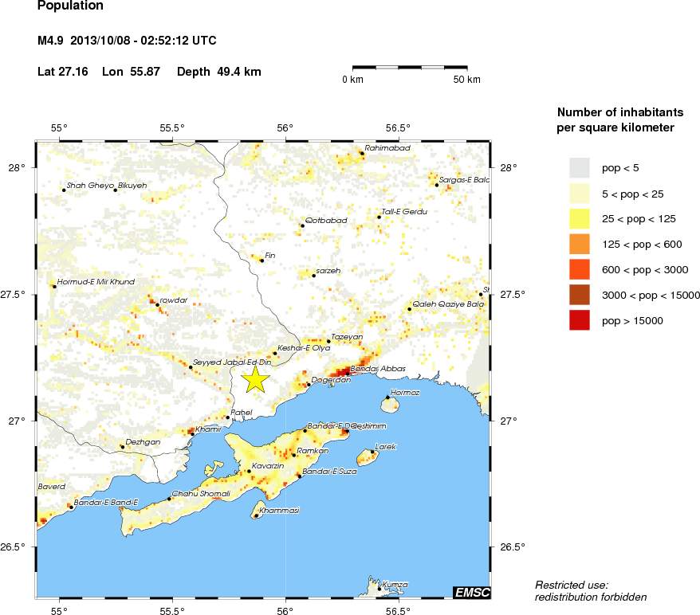Click the 'Population' title text

(x=70, y=6)
